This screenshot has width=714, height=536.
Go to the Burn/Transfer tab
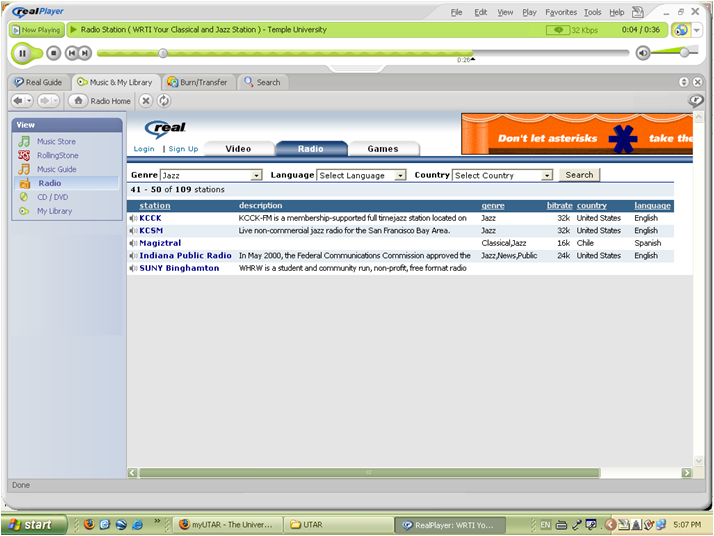pos(198,82)
